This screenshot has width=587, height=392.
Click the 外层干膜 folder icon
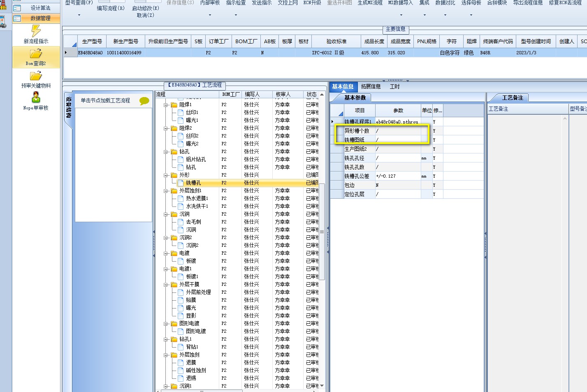[x=174, y=284]
